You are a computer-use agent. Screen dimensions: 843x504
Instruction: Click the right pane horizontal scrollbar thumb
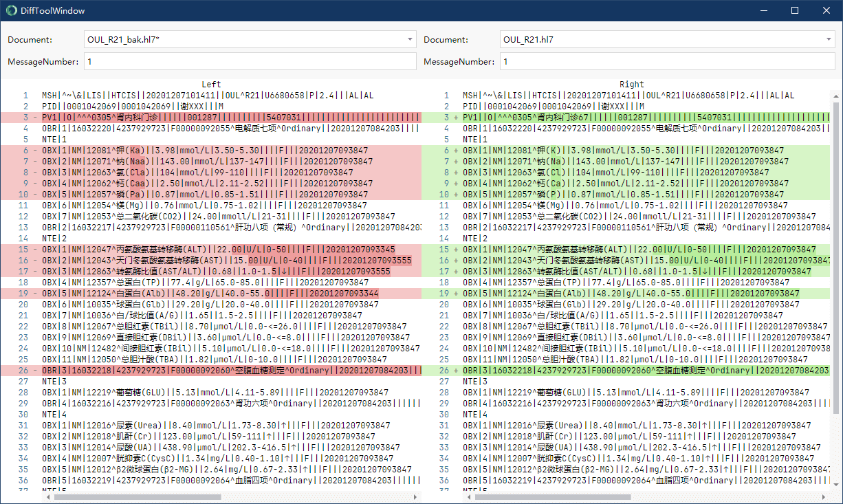coord(550,496)
